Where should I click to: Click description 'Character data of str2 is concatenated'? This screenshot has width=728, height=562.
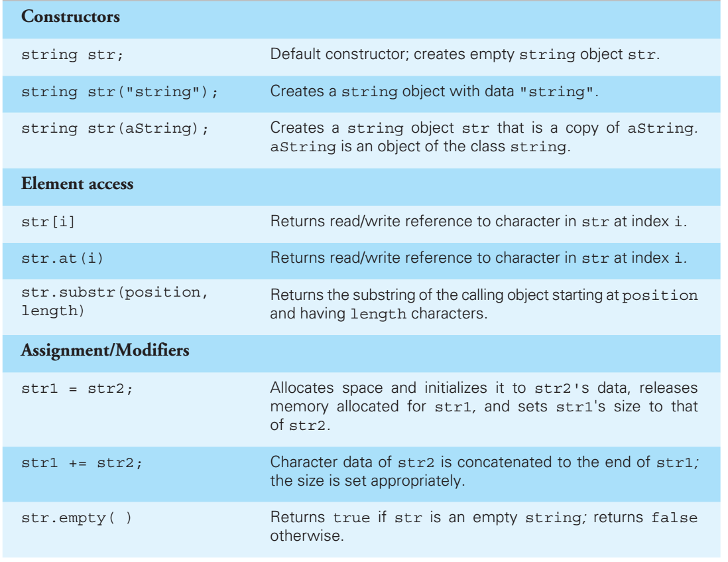[485, 471]
